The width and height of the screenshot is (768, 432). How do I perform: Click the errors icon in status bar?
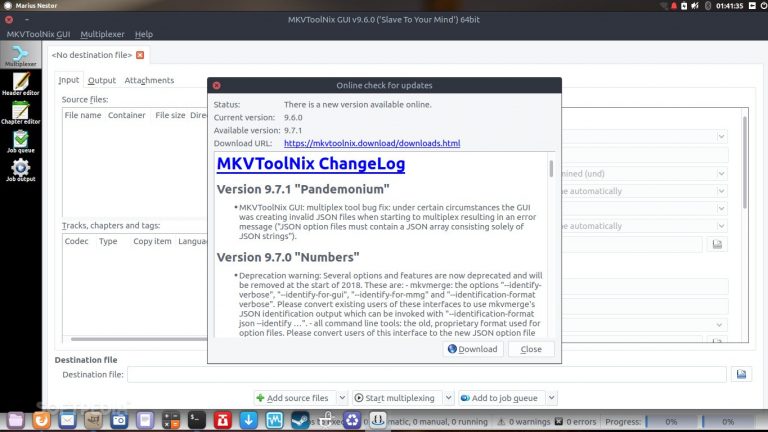558,422
